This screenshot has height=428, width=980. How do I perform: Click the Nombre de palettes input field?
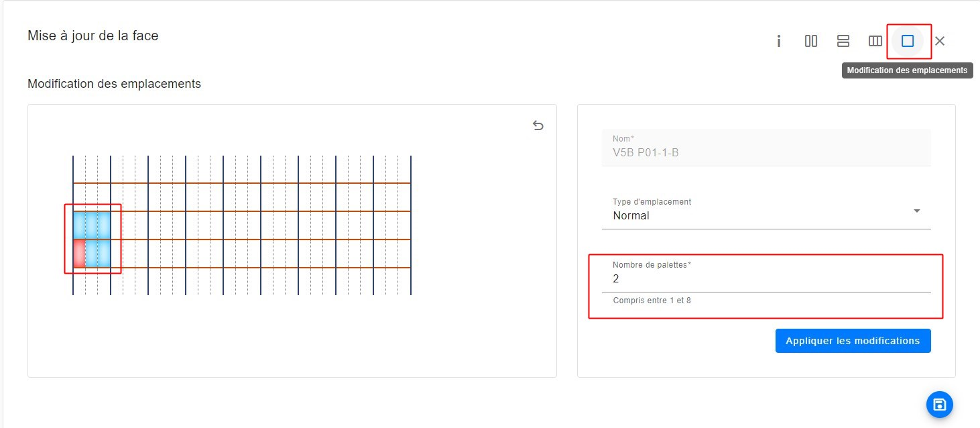click(x=765, y=279)
